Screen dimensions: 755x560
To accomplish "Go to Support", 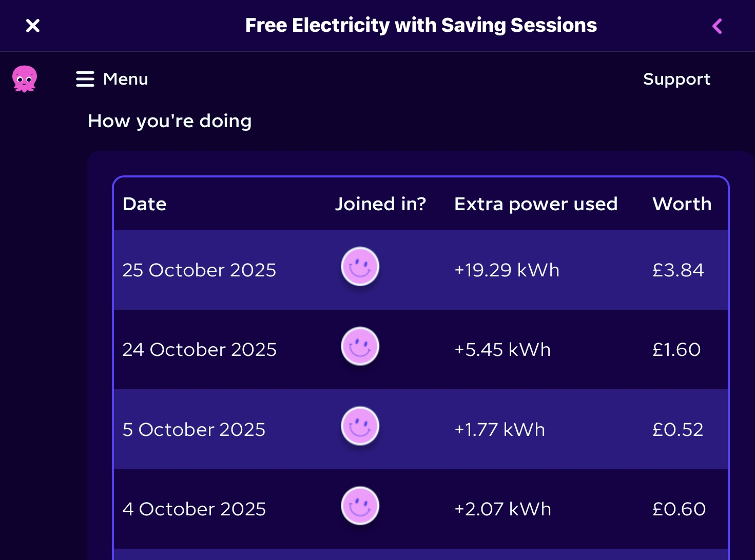I will (676, 79).
